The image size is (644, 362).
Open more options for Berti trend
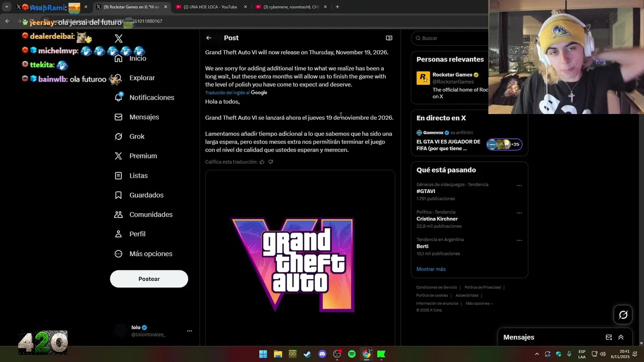(x=519, y=241)
